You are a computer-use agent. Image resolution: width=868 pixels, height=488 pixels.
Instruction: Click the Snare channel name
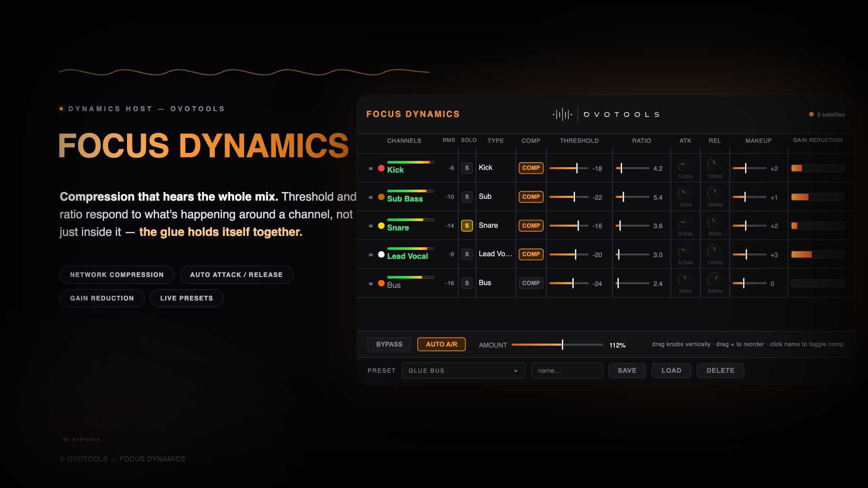tap(398, 228)
